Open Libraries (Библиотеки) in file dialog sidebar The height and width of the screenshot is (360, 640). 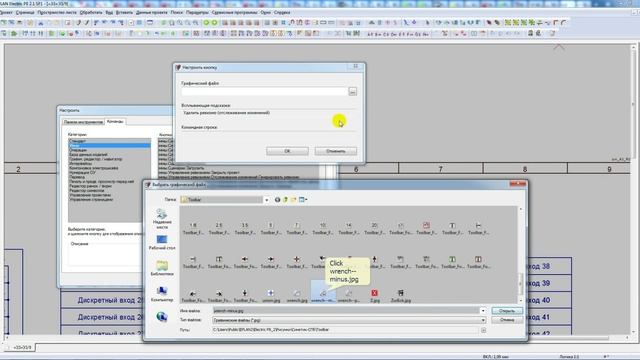coord(162,268)
